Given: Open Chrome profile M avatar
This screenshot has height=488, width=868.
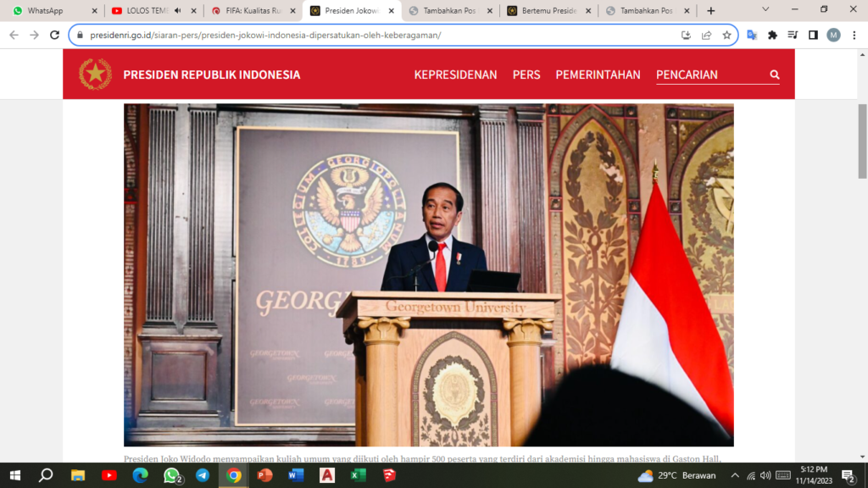Looking at the screenshot, I should 834,35.
